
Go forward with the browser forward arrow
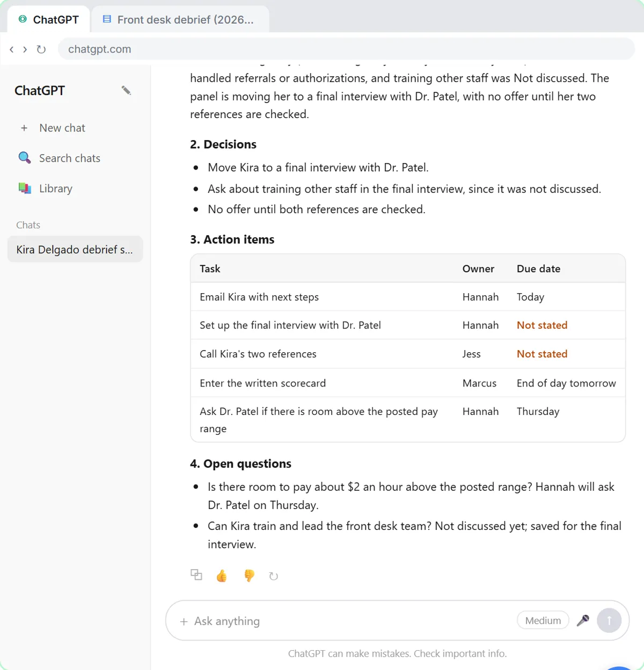coord(25,49)
